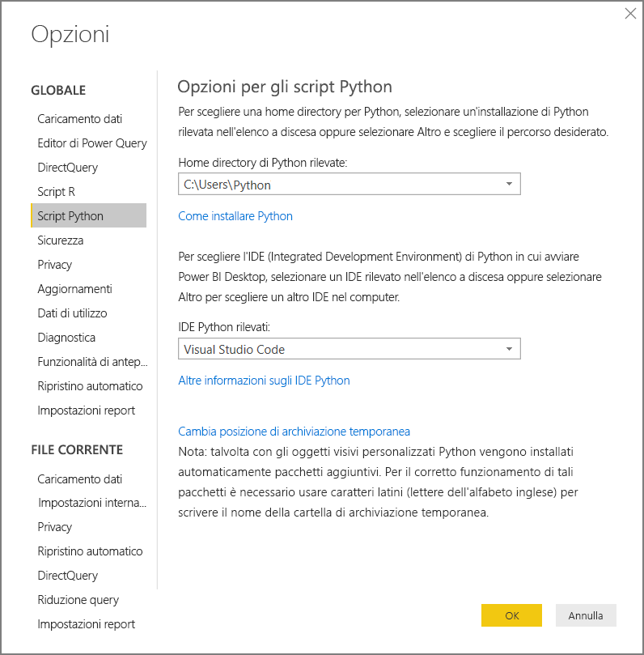Select Editor di Power Query options
The image size is (644, 655).
[x=91, y=142]
